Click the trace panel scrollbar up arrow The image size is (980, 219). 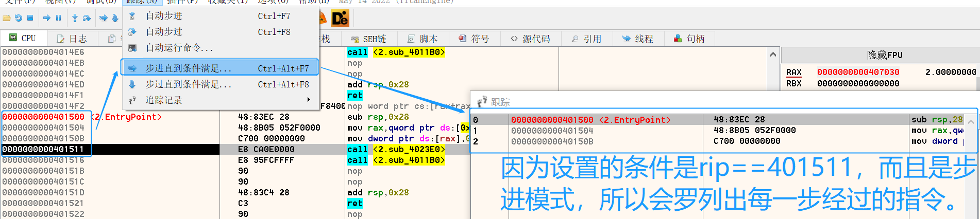coord(971,122)
